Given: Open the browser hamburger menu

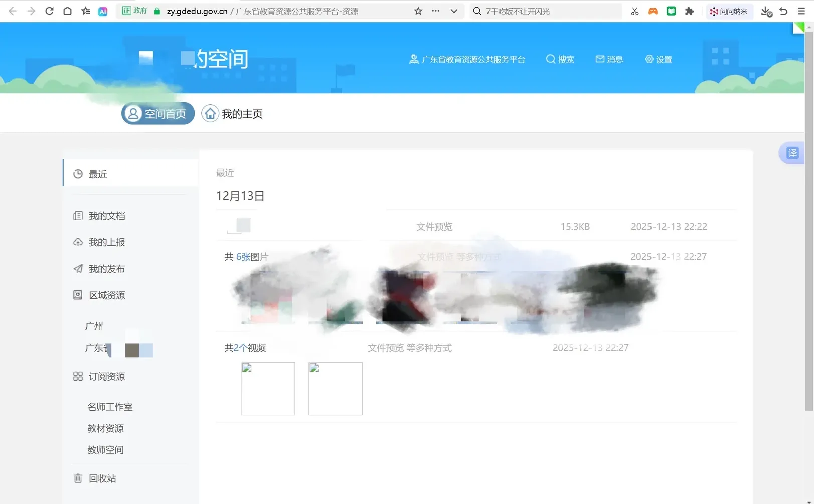Looking at the screenshot, I should coord(801,11).
